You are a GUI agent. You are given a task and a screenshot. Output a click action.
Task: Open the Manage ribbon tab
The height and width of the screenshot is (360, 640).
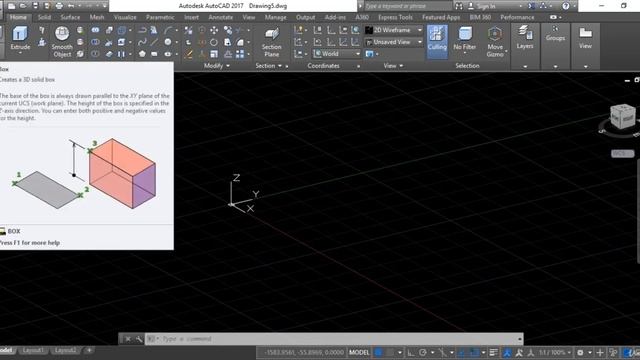point(276,17)
